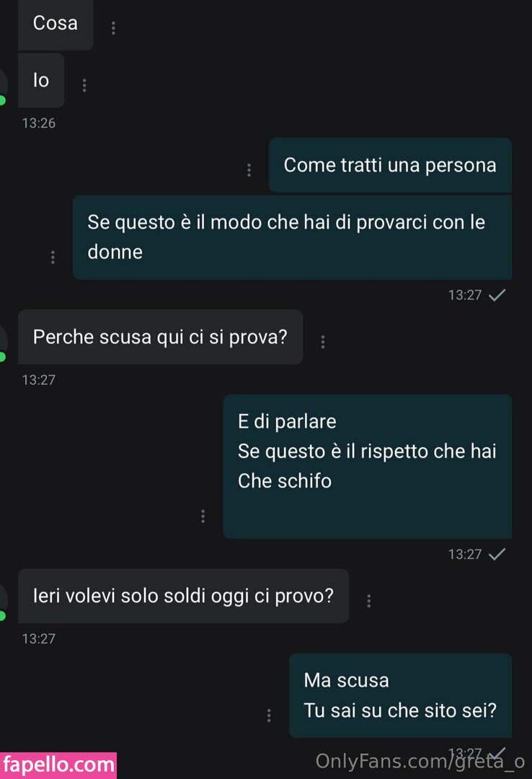Click the OnlyFans.com/greta_o link text
The image size is (532, 779).
(420, 761)
